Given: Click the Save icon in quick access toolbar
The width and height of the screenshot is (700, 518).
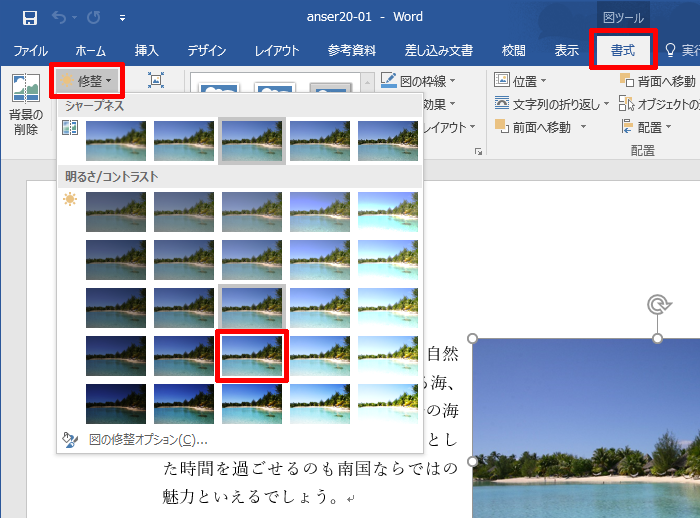Looking at the screenshot, I should [30, 18].
